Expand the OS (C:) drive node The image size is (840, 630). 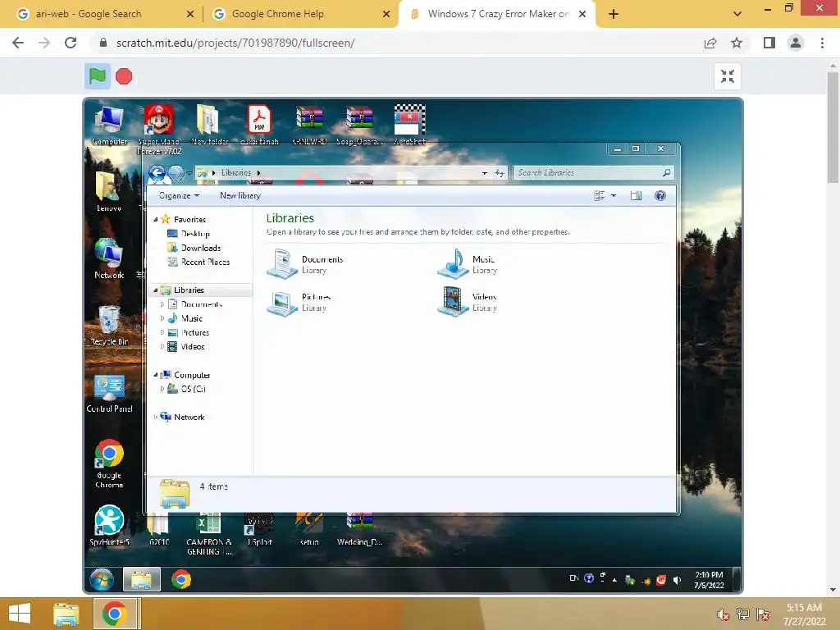click(x=162, y=389)
